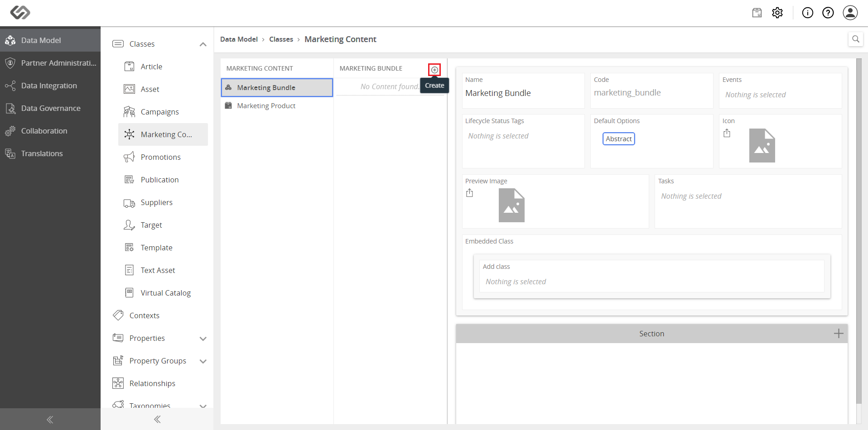Click the MARKETING BUNDLE column header
The height and width of the screenshot is (430, 868).
tap(371, 68)
